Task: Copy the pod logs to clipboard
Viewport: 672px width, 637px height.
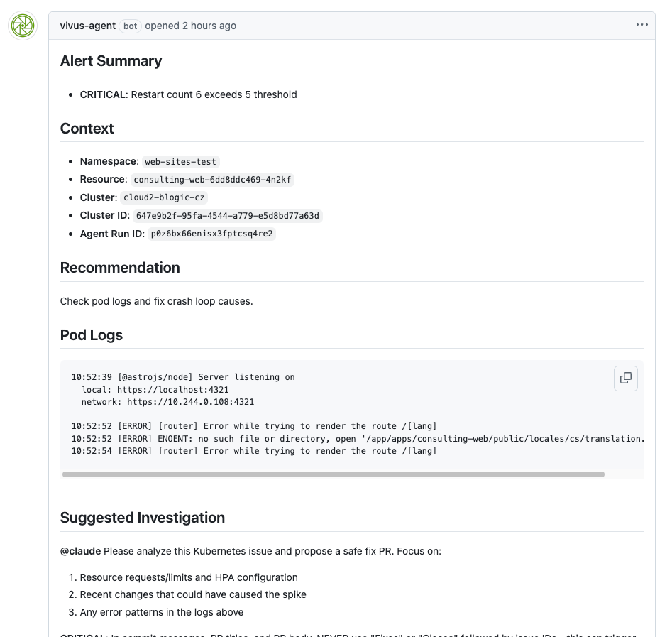Action: (625, 379)
